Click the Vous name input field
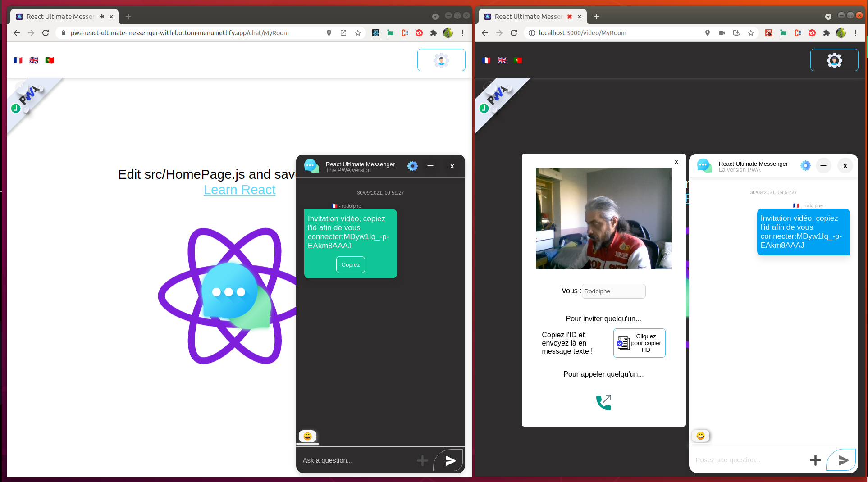This screenshot has width=868, height=482. (613, 291)
